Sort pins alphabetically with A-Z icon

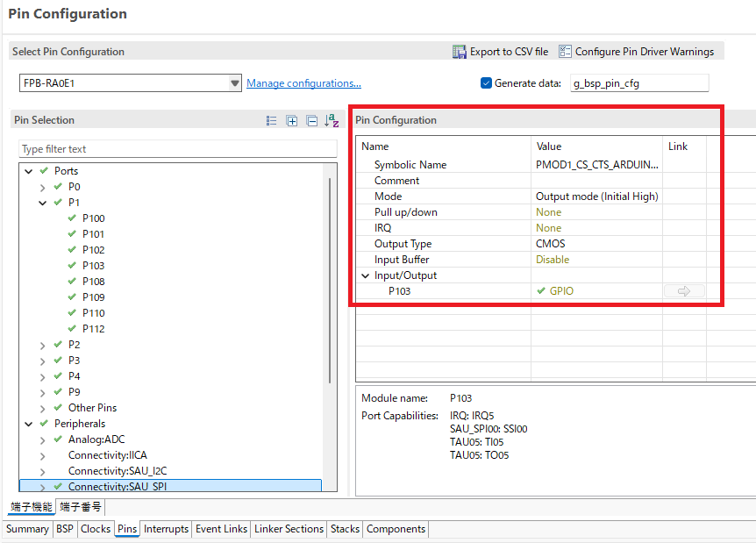(x=332, y=121)
